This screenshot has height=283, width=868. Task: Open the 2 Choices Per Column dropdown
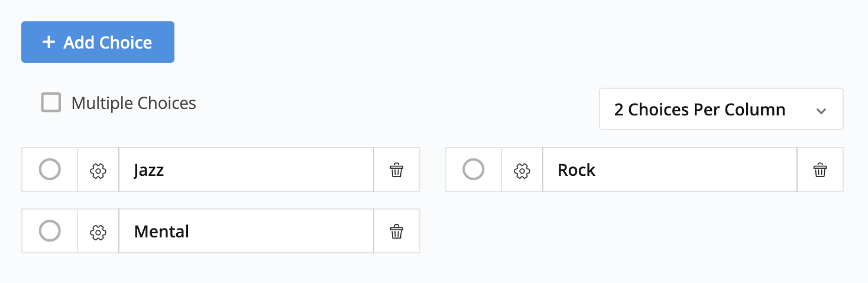tap(721, 110)
